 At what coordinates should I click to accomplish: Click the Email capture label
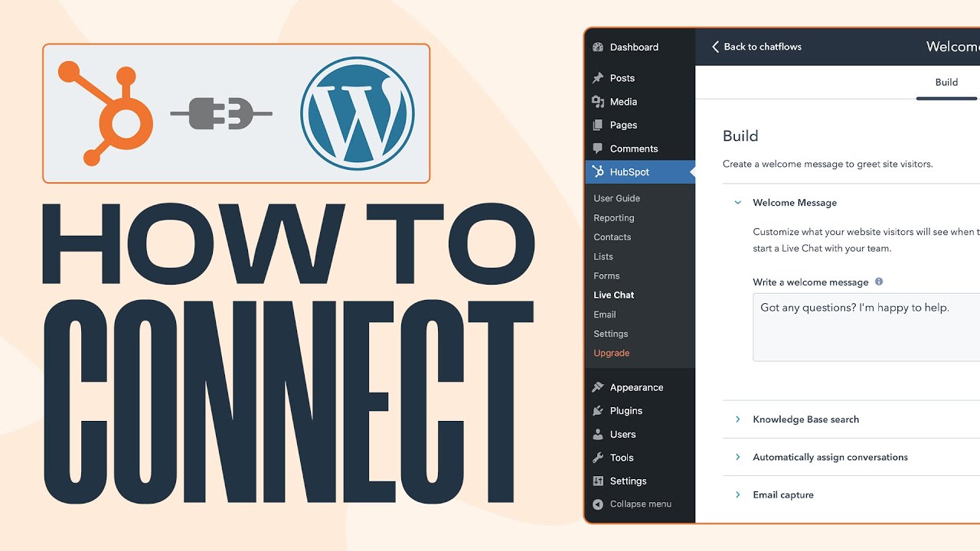[783, 495]
